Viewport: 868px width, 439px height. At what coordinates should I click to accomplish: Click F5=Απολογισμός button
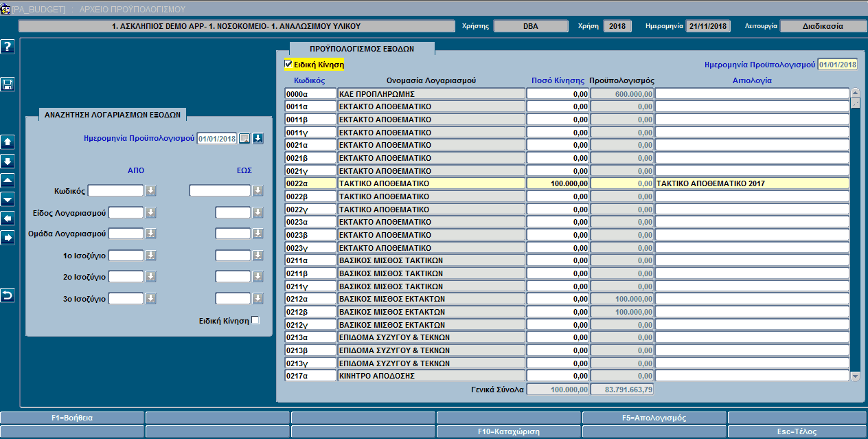[x=654, y=418]
